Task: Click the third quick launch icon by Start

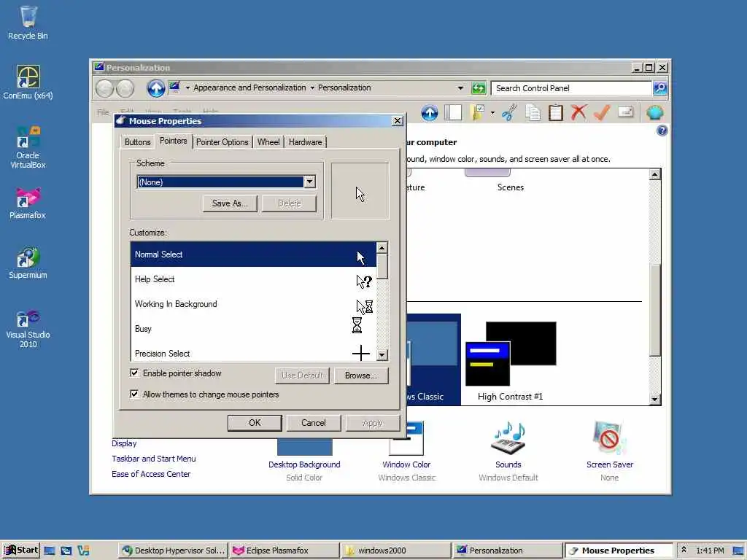Action: coord(83,551)
